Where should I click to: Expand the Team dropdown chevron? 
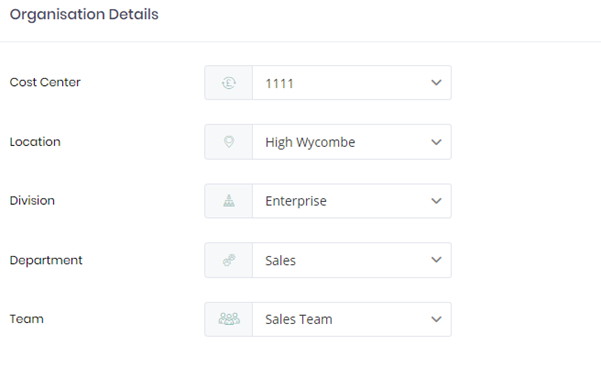pyautogui.click(x=436, y=319)
